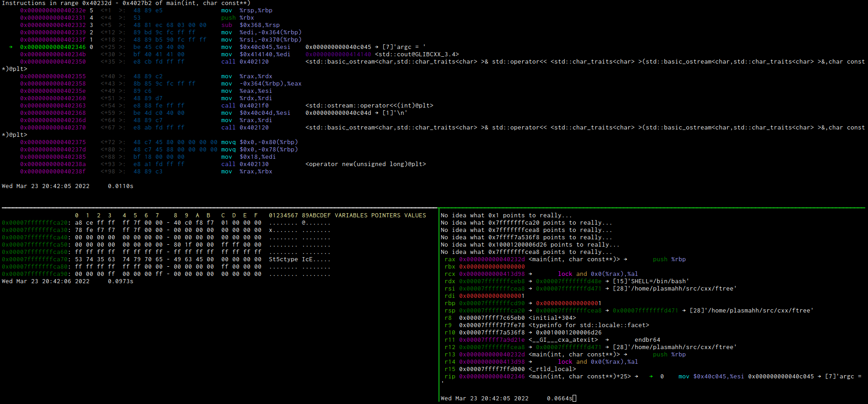Select memory row 0x00007fffffffca60 with ff bytes
The image size is (868, 404).
(166, 252)
